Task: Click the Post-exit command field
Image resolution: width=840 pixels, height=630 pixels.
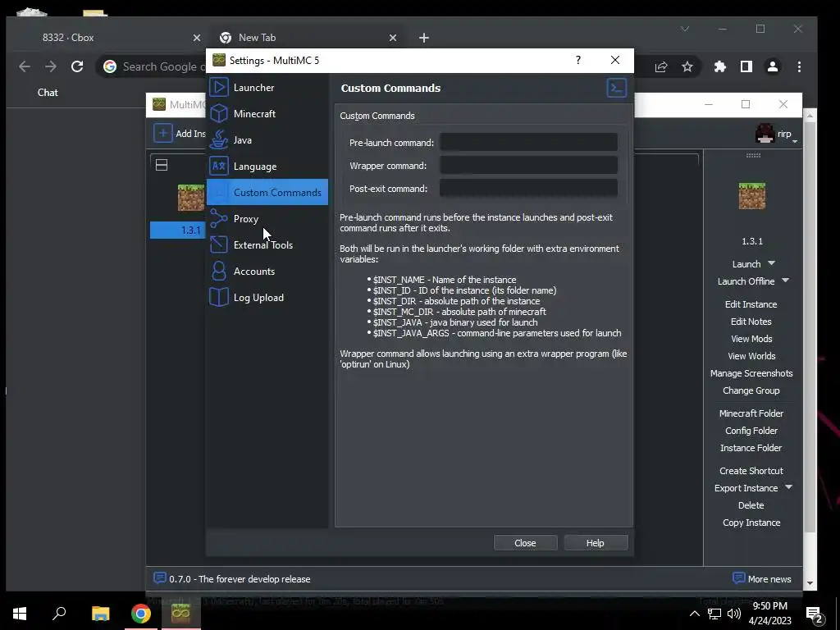Action: [528, 188]
